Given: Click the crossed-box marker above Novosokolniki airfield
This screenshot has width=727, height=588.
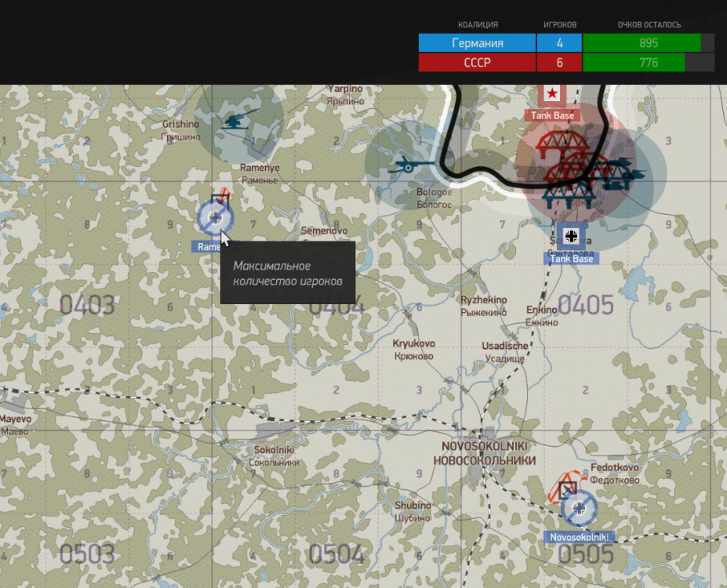Looking at the screenshot, I should click(x=568, y=489).
